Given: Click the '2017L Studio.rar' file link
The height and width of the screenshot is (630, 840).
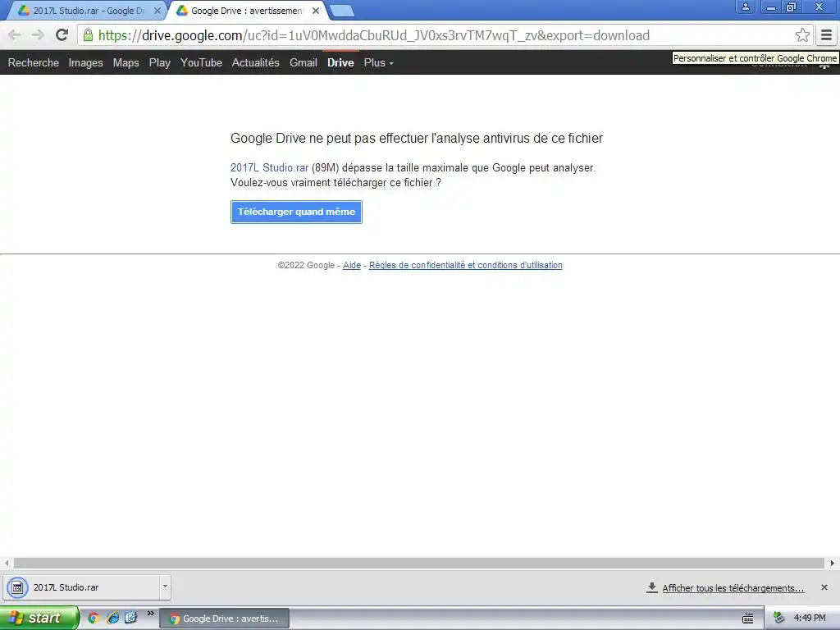Looking at the screenshot, I should (269, 167).
